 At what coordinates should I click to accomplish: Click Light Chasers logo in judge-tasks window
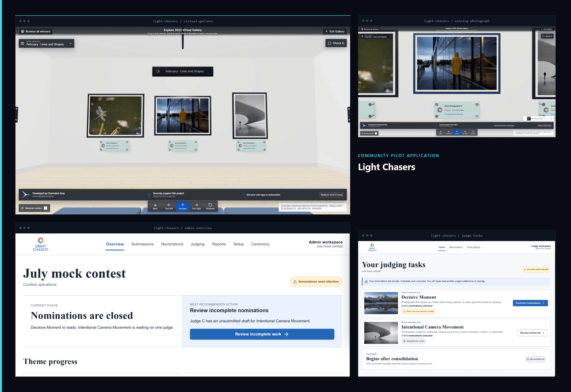tap(372, 247)
